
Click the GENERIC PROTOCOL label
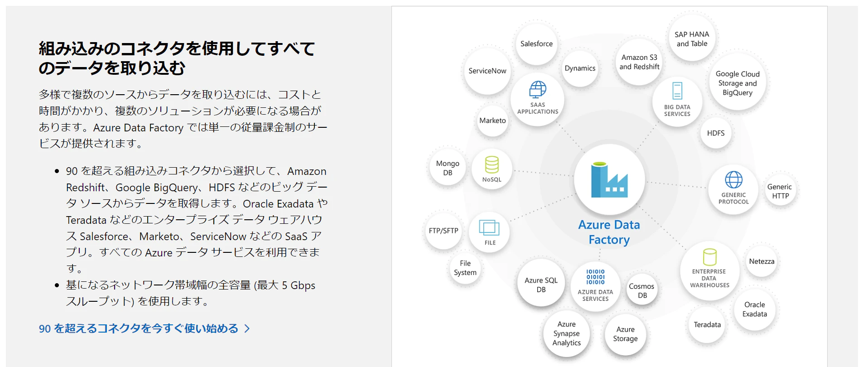coord(733,198)
